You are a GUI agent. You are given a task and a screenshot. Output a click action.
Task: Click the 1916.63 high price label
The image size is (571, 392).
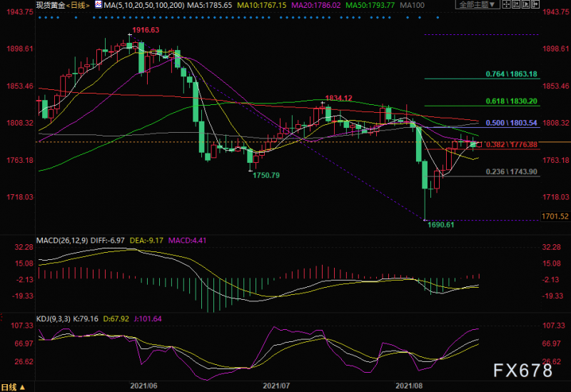pyautogui.click(x=146, y=30)
